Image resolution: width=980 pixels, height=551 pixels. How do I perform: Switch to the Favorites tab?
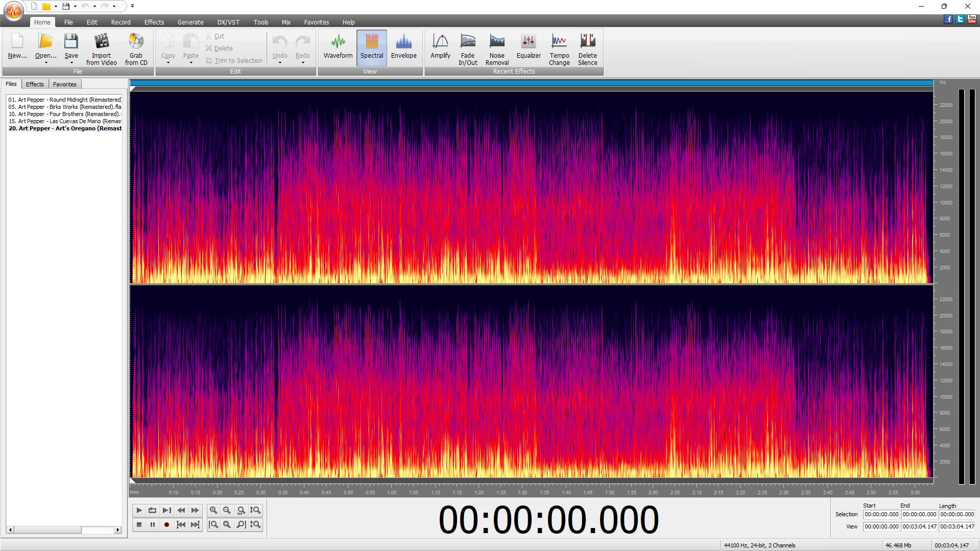[x=64, y=84]
